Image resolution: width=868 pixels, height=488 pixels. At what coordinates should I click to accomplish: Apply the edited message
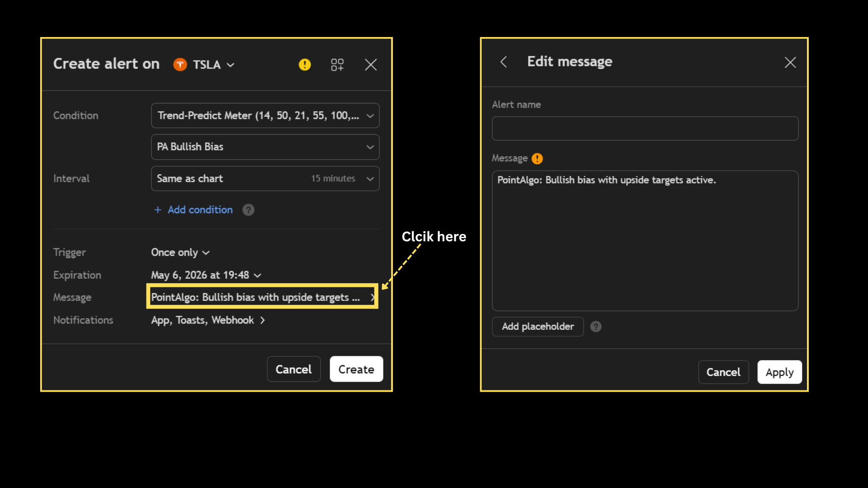click(779, 372)
